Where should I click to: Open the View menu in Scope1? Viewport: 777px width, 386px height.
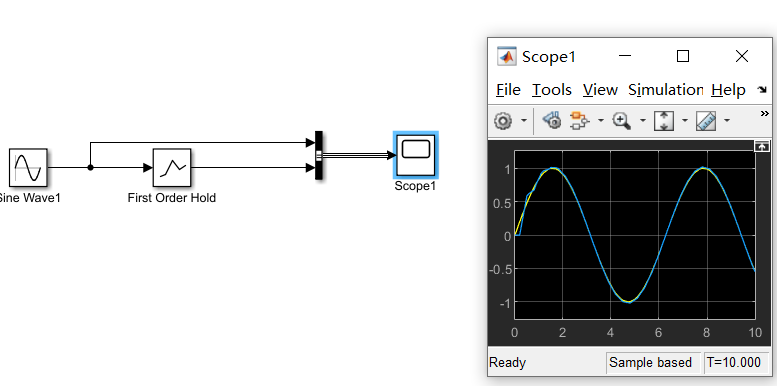[600, 90]
